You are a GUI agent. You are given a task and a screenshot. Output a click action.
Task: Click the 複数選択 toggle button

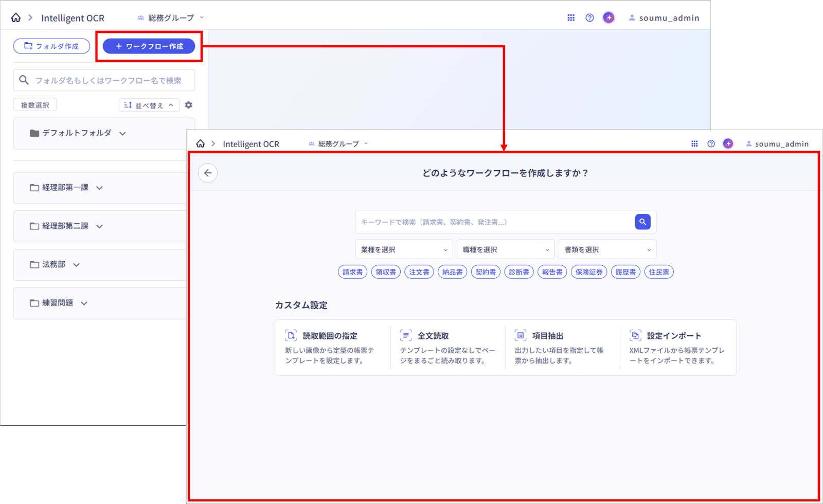click(35, 105)
